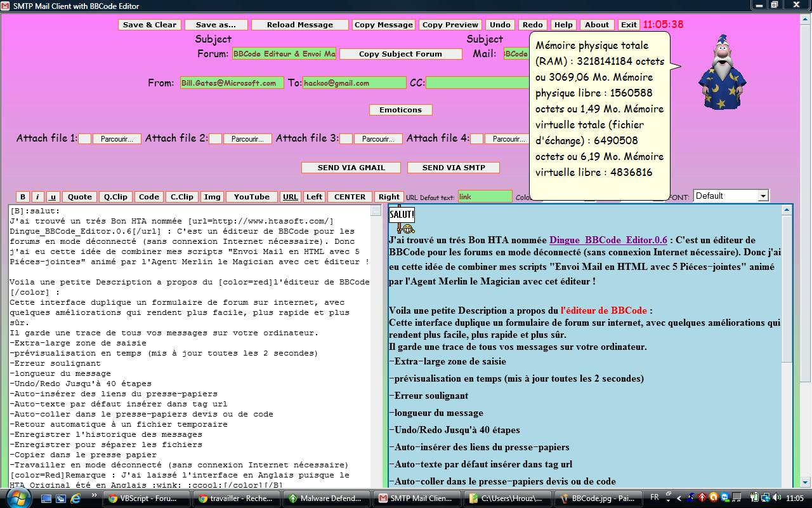The image size is (812, 508).
Task: Open the About menu button
Action: tap(596, 25)
